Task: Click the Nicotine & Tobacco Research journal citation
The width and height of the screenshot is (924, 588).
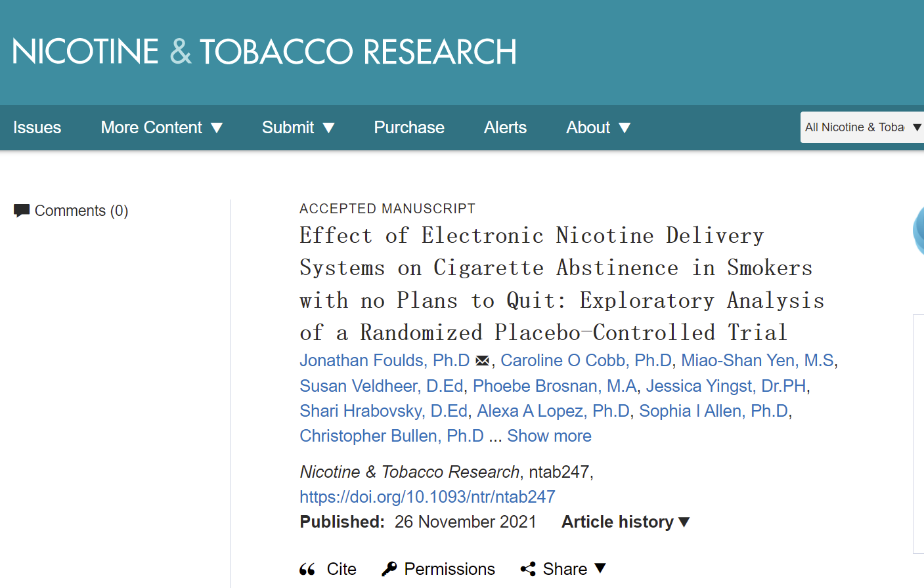Action: pyautogui.click(x=409, y=472)
